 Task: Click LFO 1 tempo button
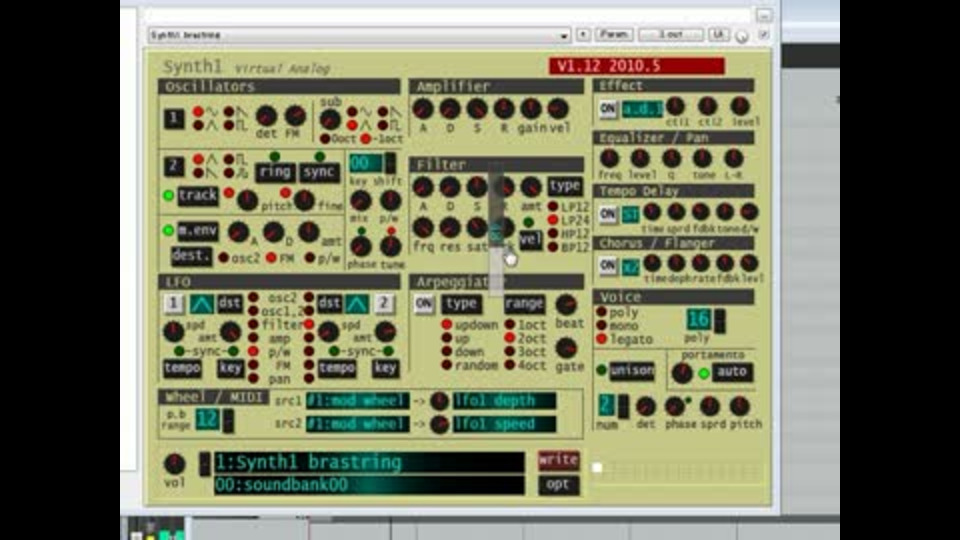[x=182, y=368]
